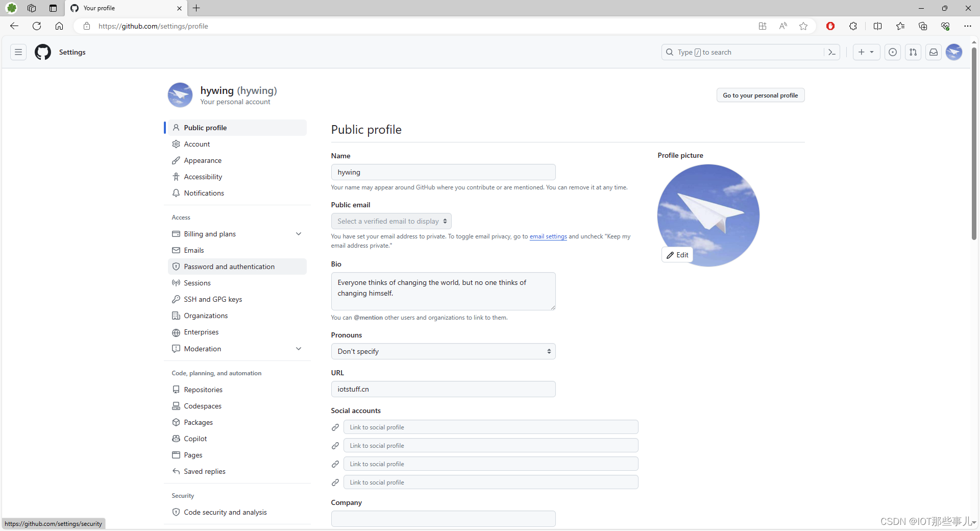980x531 pixels.
Task: Click inside the Company input field
Action: pyautogui.click(x=443, y=519)
